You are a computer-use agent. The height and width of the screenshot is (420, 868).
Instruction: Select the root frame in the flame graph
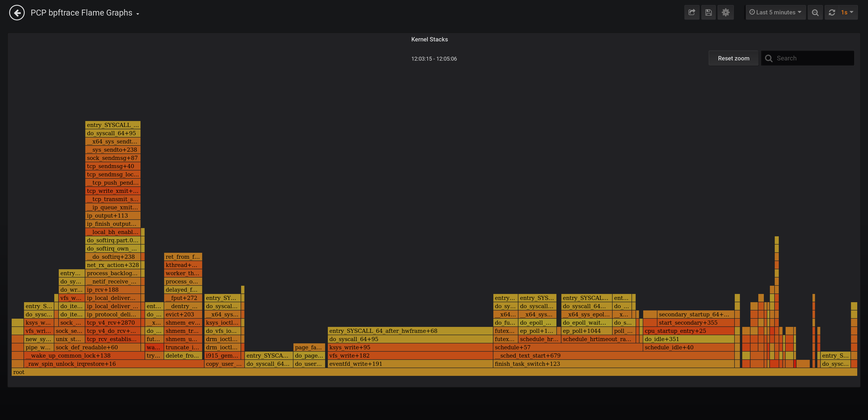(x=404, y=372)
